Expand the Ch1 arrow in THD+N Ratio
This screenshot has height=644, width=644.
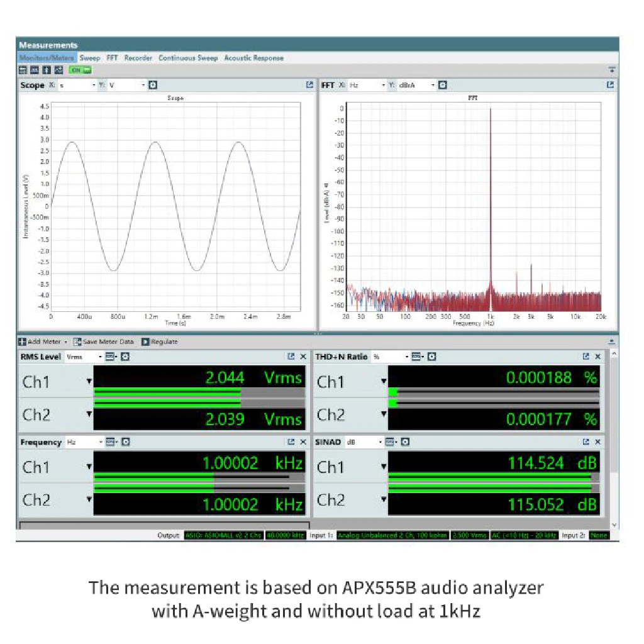(383, 381)
